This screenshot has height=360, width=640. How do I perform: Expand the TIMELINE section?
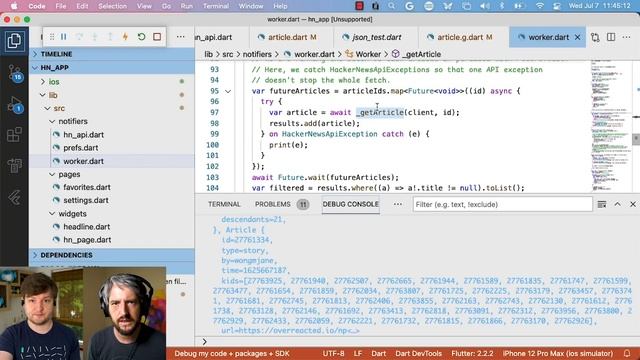(112, 54)
